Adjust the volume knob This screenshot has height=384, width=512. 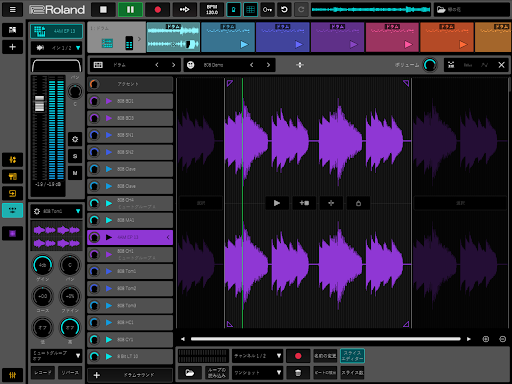coord(430,65)
